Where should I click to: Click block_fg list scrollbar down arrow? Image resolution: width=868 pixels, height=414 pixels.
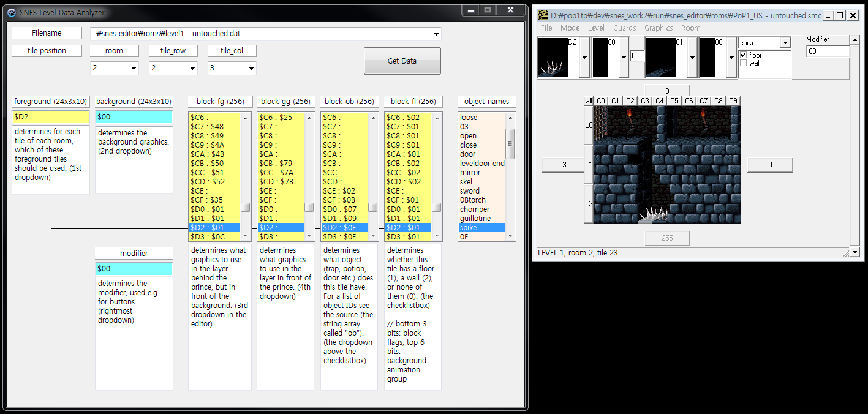point(246,236)
